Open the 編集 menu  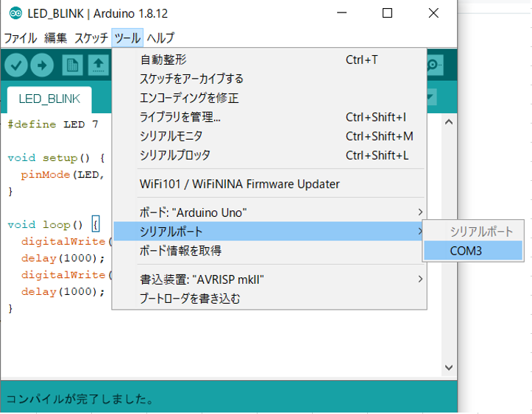click(x=55, y=38)
